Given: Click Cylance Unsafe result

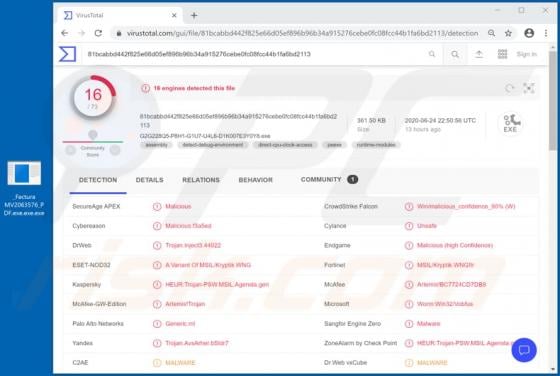Looking at the screenshot, I should coord(427,226).
